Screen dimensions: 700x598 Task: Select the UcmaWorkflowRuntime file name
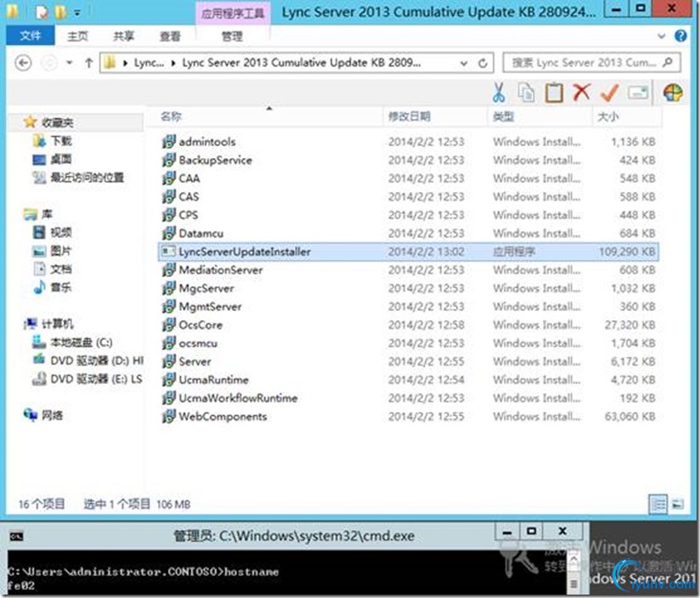(238, 398)
